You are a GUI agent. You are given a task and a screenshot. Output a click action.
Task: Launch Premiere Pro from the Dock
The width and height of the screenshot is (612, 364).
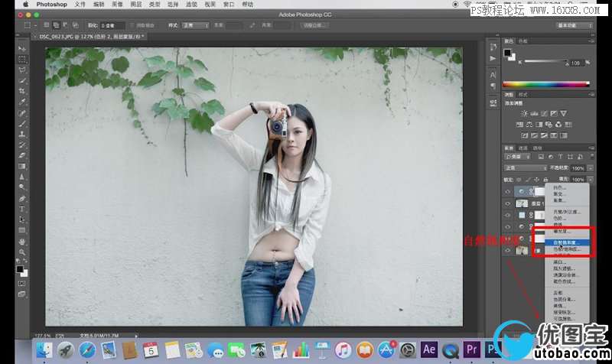(x=471, y=349)
